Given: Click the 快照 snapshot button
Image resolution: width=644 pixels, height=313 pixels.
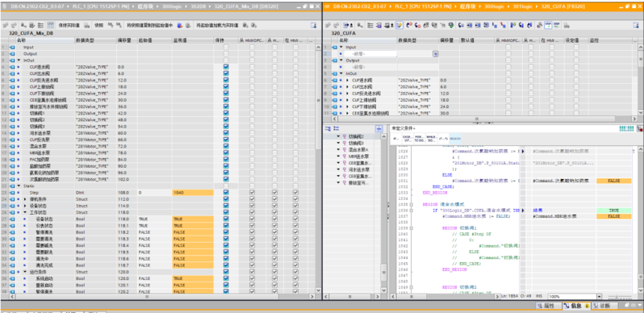Looking at the screenshot, I should [99, 25].
